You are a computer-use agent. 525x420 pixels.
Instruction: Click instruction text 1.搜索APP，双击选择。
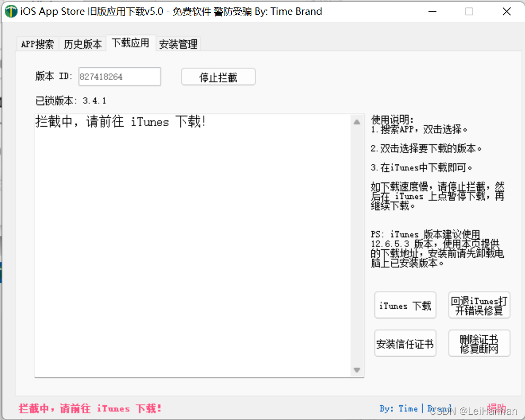[419, 129]
